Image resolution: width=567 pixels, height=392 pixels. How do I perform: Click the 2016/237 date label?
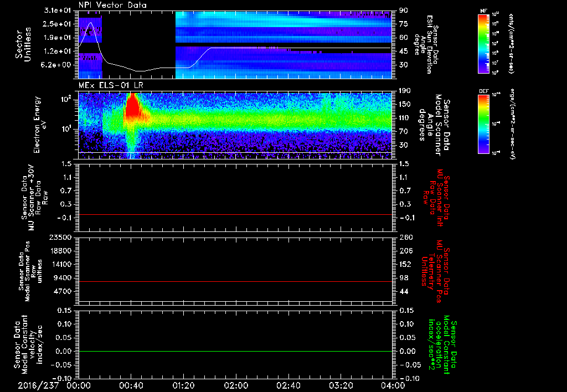click(38, 385)
